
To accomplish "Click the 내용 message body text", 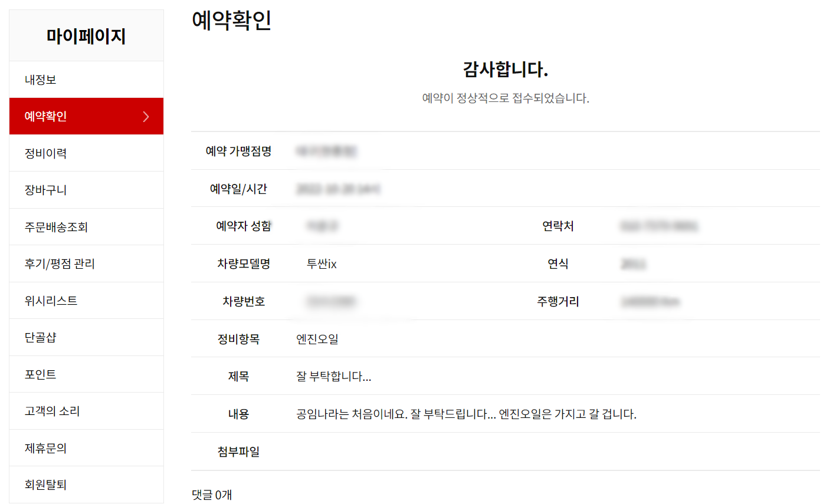I will [466, 414].
